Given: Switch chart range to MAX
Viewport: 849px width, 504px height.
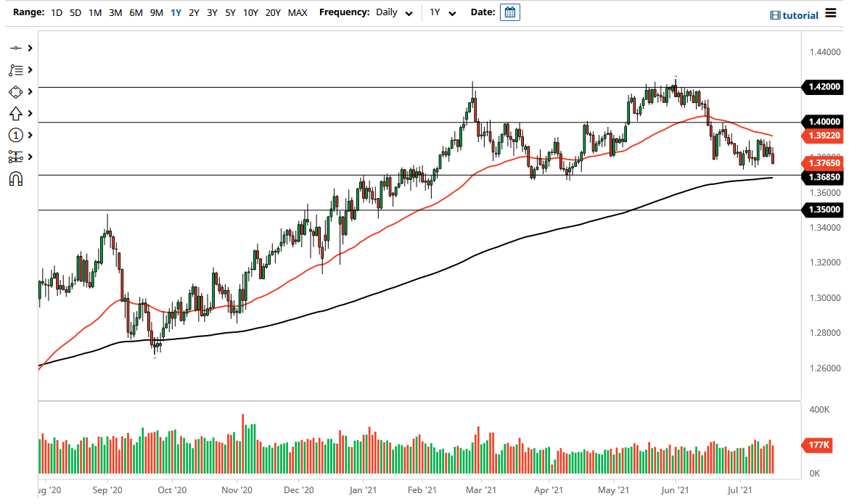Looking at the screenshot, I should coord(297,12).
